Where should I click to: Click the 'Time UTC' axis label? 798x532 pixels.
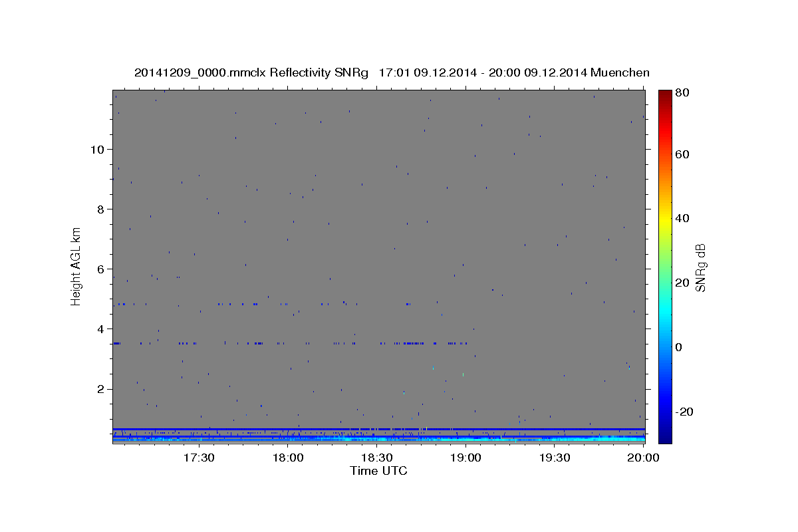tap(378, 471)
